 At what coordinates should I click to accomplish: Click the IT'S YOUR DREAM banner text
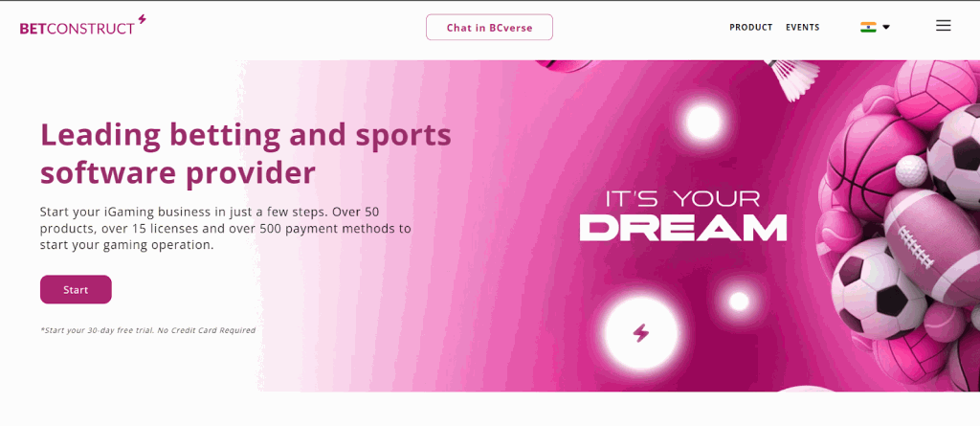682,215
